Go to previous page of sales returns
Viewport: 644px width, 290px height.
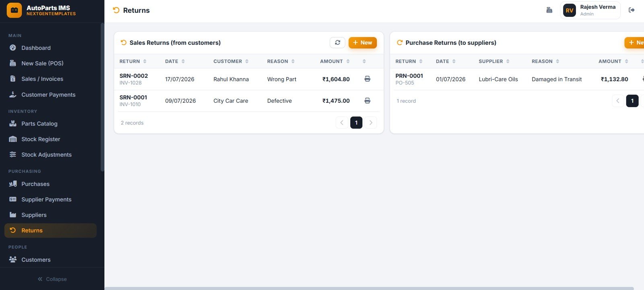coord(342,123)
